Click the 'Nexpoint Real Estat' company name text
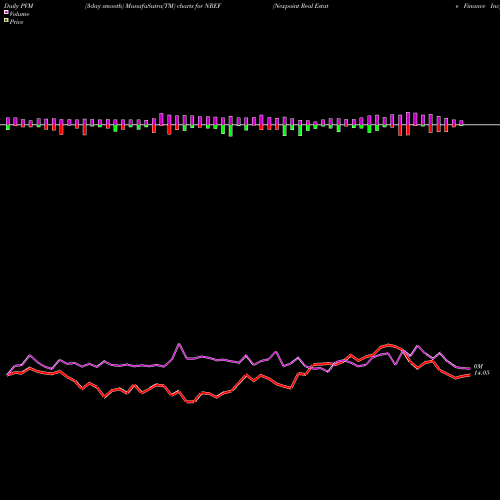 pyautogui.click(x=301, y=6)
